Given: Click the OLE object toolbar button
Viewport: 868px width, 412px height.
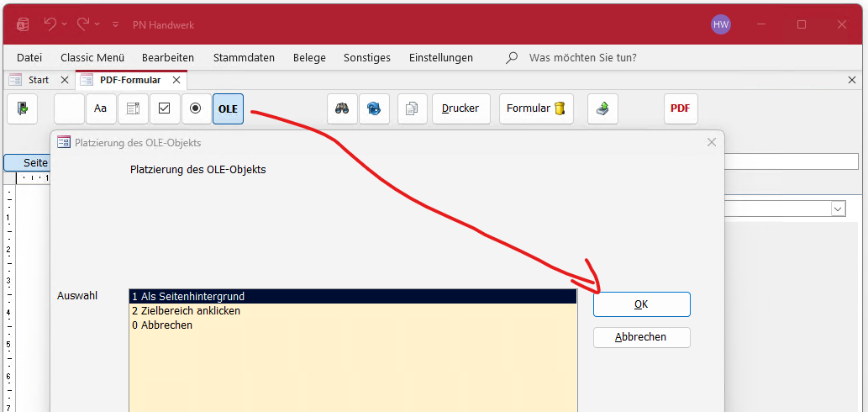Looking at the screenshot, I should pos(228,108).
